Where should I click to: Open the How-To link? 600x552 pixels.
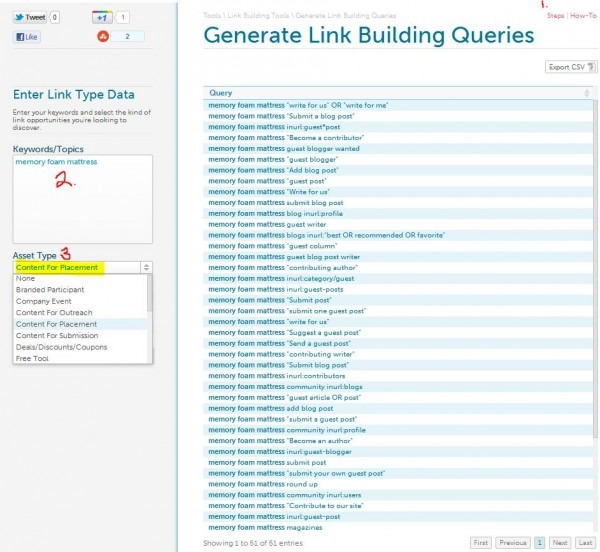583,16
